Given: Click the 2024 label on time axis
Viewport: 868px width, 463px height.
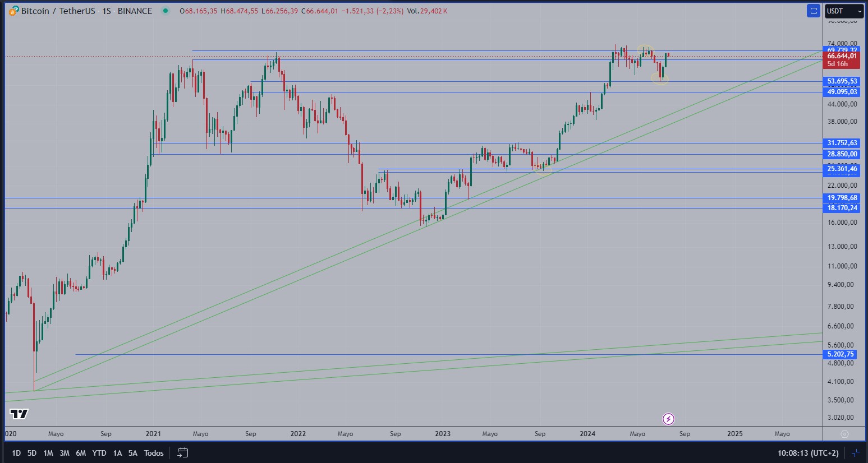Looking at the screenshot, I should click(x=587, y=434).
